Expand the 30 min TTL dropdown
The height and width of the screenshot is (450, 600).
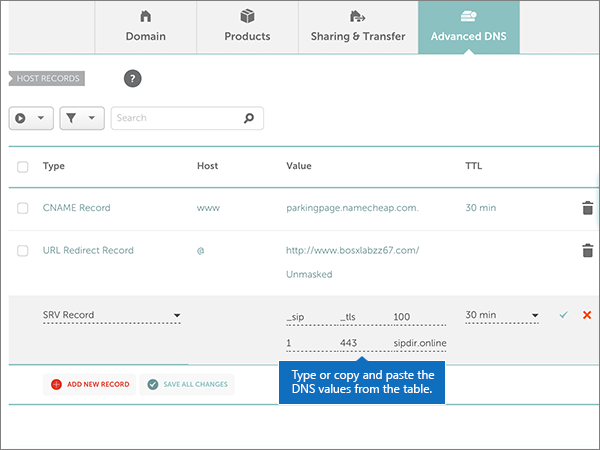click(502, 315)
